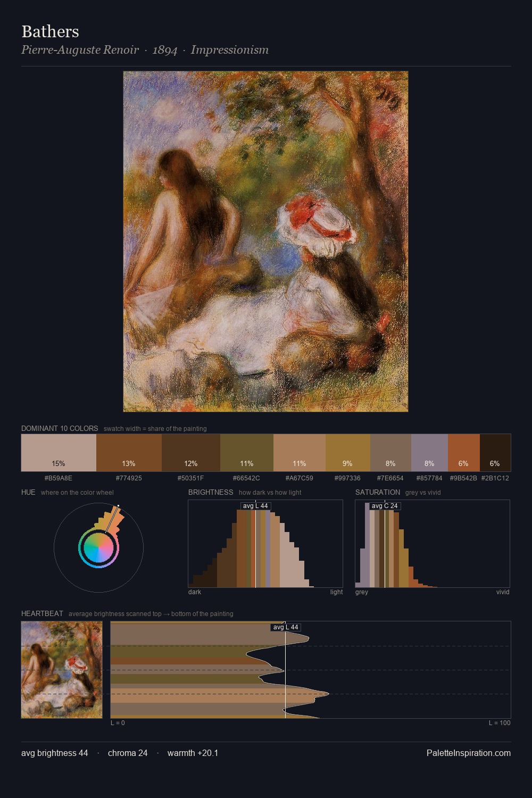Select the #2B1C12 darkest swatch
The image size is (532, 798).
[495, 453]
